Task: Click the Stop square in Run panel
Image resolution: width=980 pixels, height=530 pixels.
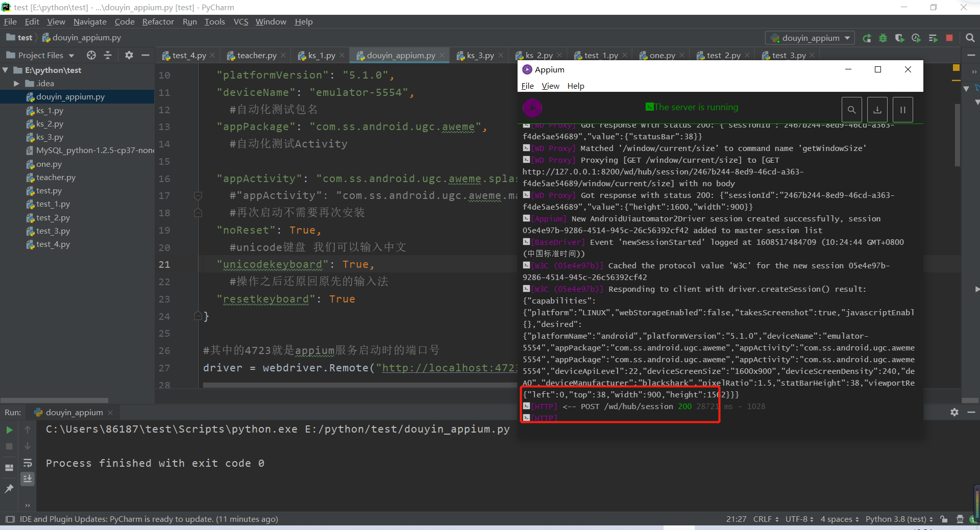Action: pyautogui.click(x=9, y=446)
